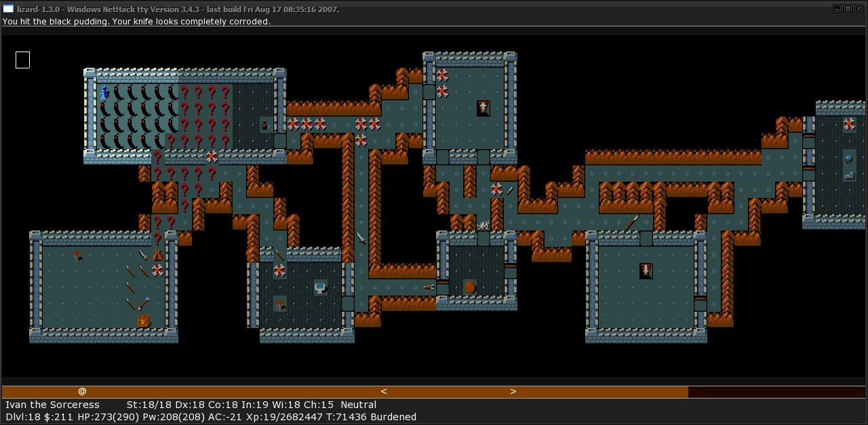Click the window icon in the title bar
The image size is (868, 425).
click(8, 9)
